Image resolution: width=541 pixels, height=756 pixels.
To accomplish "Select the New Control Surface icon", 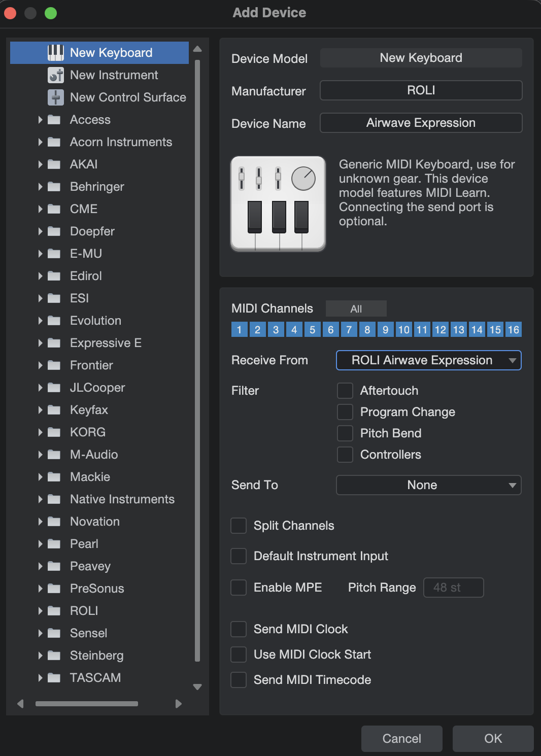I will [x=55, y=97].
